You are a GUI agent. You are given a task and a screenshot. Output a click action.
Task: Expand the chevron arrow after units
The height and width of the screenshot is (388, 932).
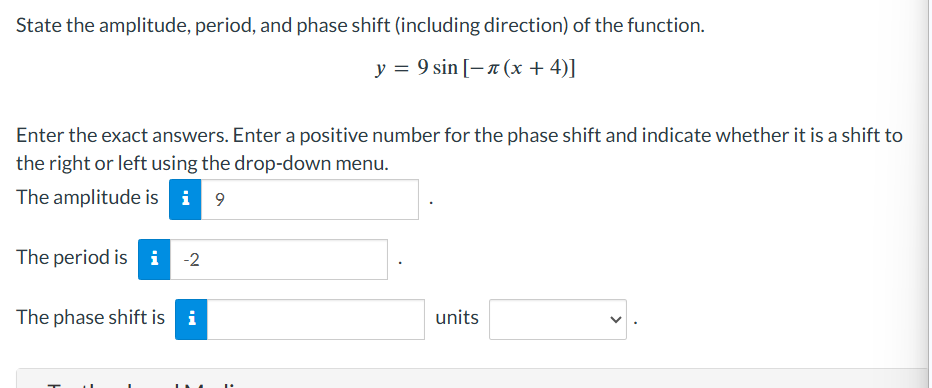[x=615, y=320]
